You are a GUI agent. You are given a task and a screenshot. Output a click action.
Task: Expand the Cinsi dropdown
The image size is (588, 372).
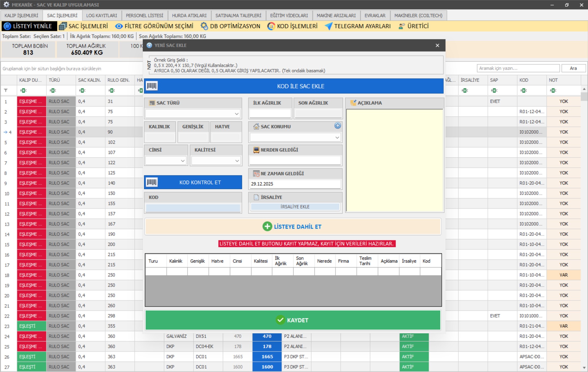point(183,161)
